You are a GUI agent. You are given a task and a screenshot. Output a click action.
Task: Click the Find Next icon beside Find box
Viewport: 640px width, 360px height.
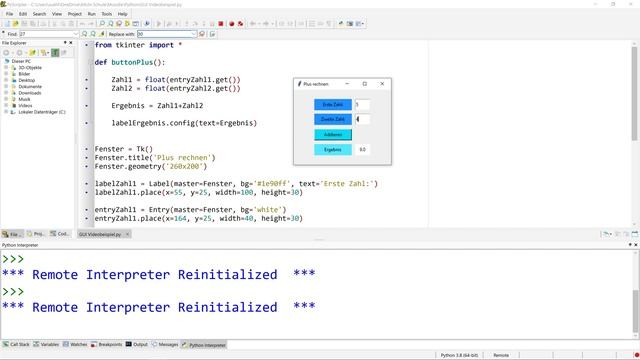(84, 34)
